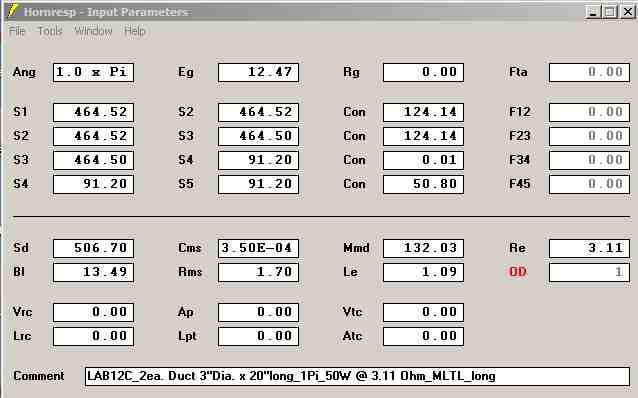Select the Lpt field
The image size is (638, 398).
pyautogui.click(x=258, y=337)
